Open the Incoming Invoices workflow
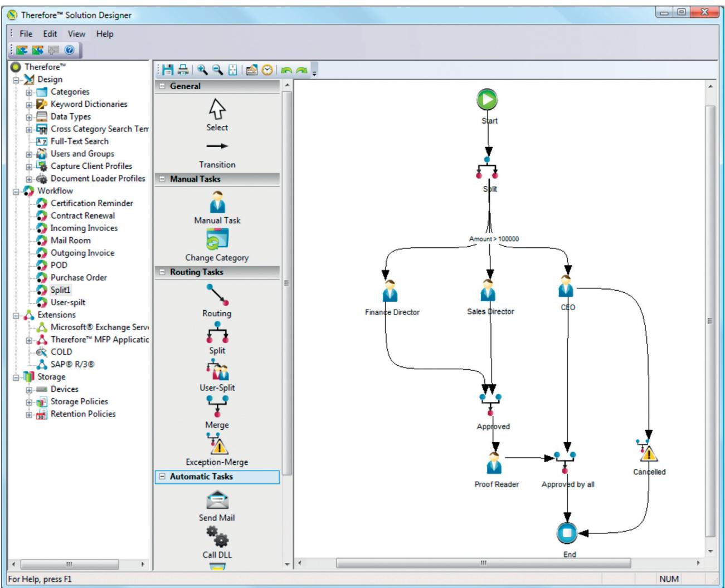Image resolution: width=725 pixels, height=588 pixels. 84,228
